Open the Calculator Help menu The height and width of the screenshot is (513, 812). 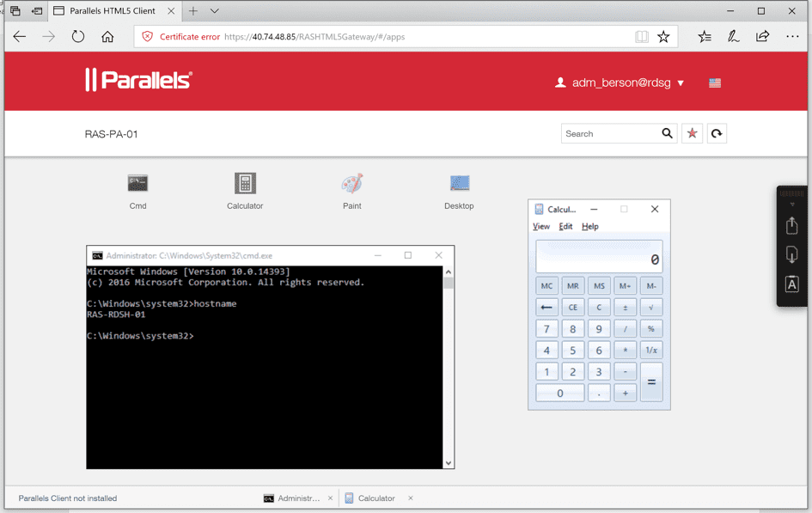[x=589, y=226]
